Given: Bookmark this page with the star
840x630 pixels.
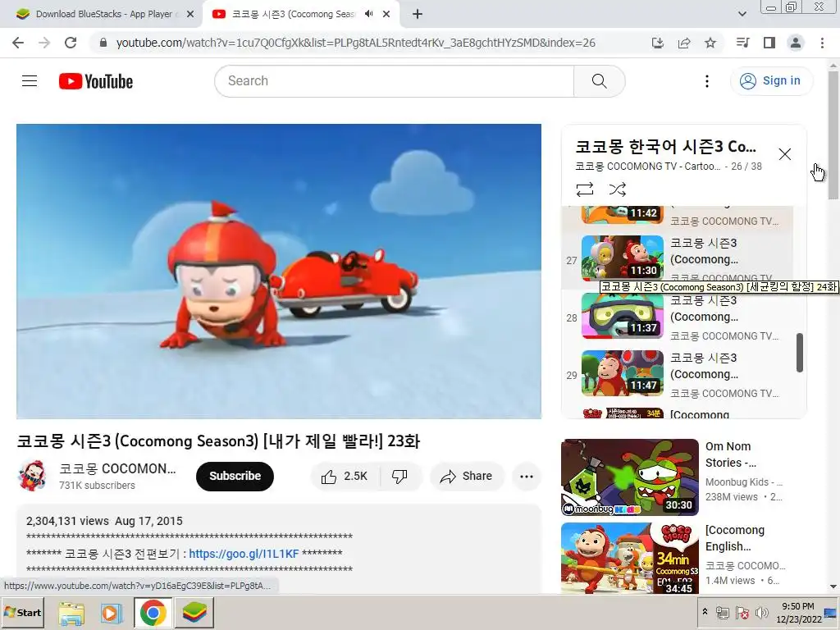Looking at the screenshot, I should (710, 43).
